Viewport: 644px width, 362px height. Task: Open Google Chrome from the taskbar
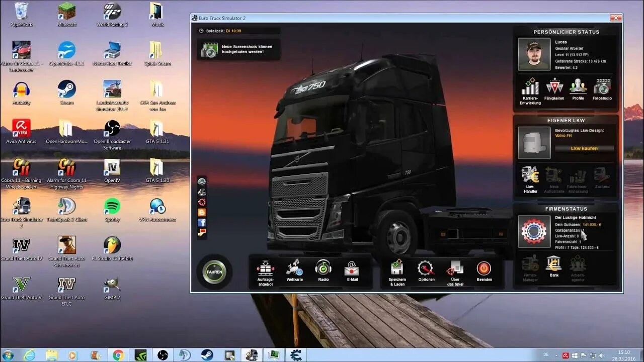(118, 355)
